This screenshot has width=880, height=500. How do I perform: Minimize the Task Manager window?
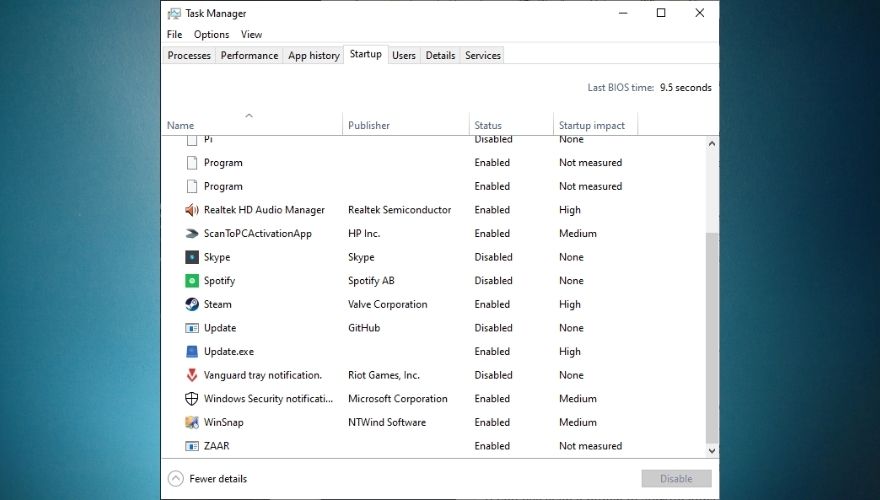[x=623, y=13]
